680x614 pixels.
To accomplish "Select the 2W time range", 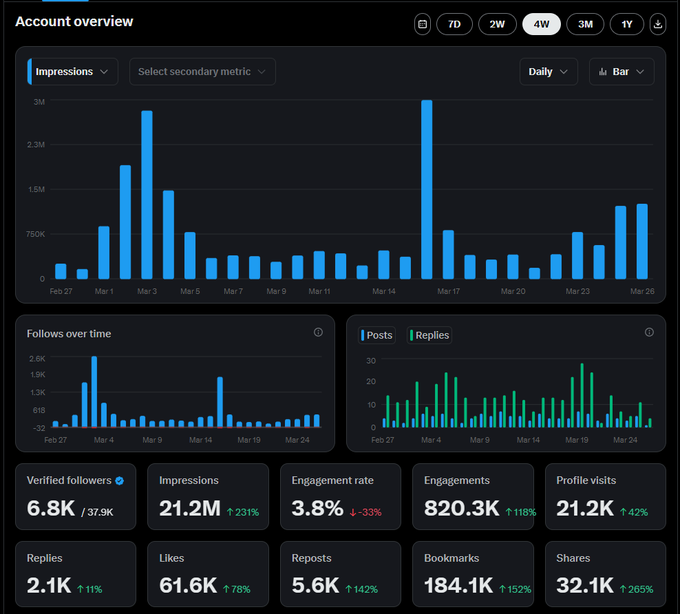I will pyautogui.click(x=497, y=24).
